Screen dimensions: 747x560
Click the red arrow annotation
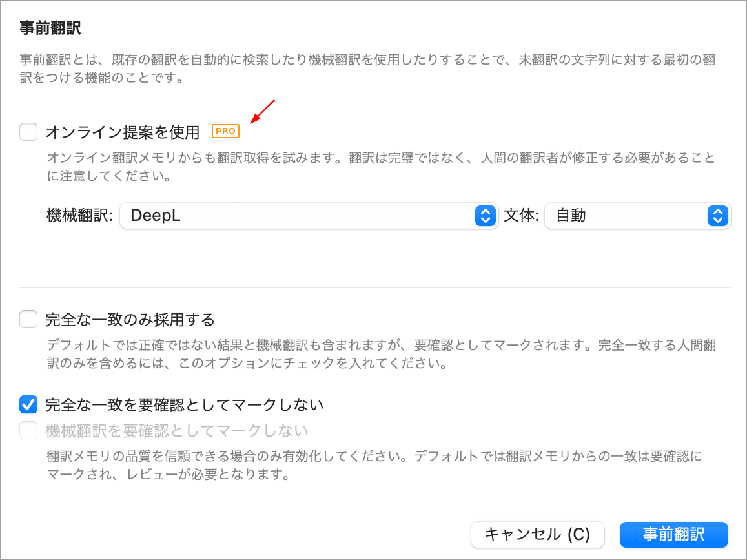tap(263, 111)
